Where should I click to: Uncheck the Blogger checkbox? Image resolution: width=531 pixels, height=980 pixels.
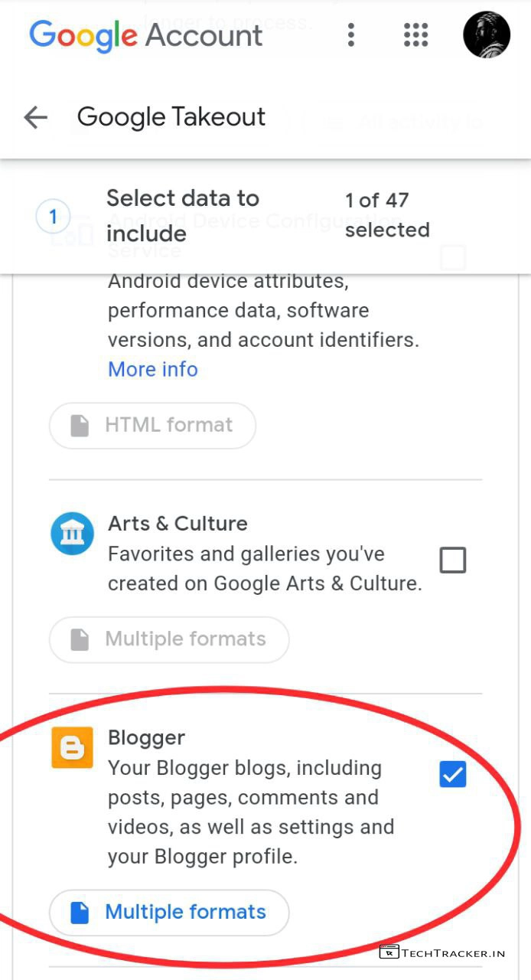(x=452, y=775)
